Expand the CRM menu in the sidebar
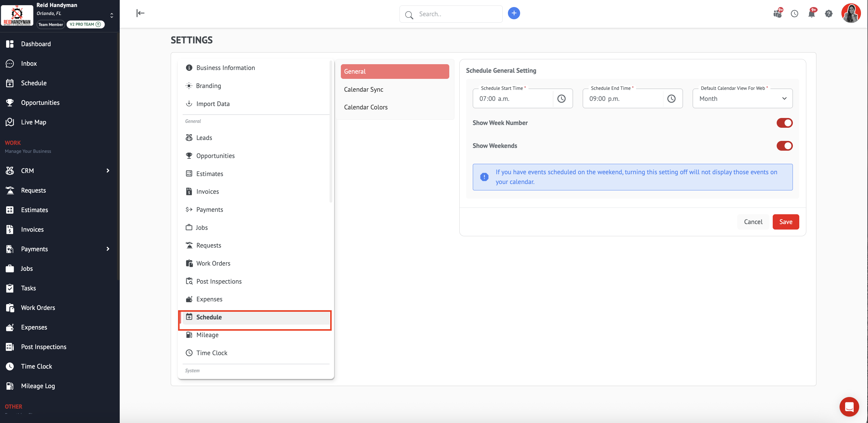Image resolution: width=868 pixels, height=423 pixels. point(108,171)
